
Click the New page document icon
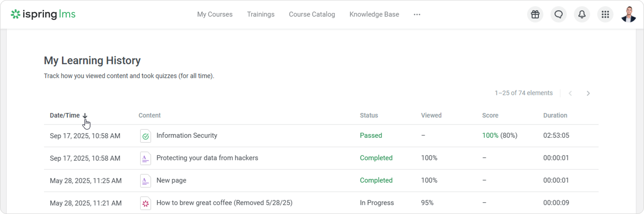[146, 181]
